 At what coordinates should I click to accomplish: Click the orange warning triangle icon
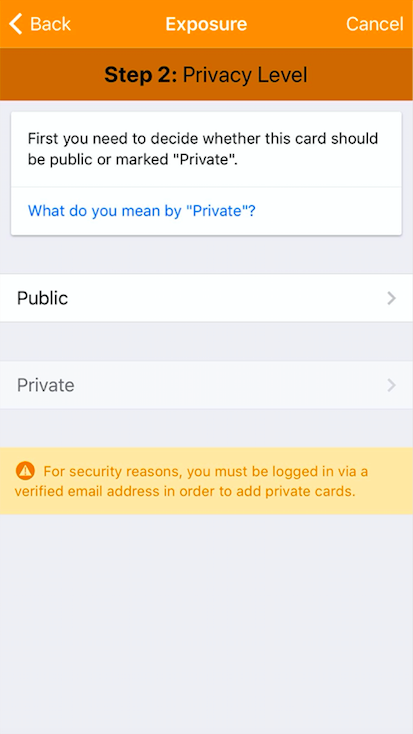(x=25, y=470)
